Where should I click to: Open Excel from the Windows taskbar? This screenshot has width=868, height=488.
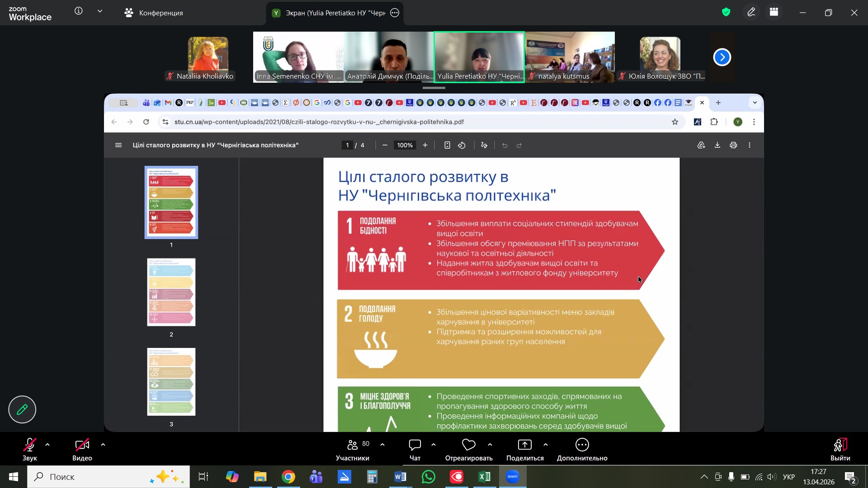point(485,477)
